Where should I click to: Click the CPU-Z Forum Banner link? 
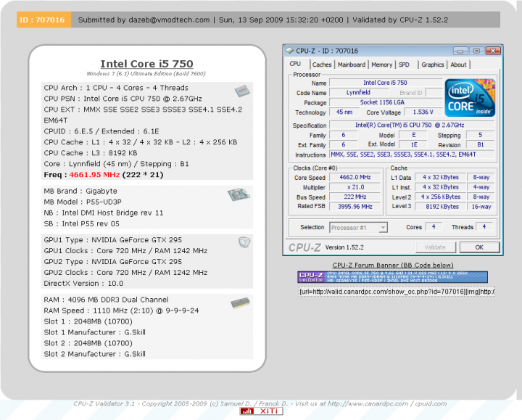click(393, 265)
